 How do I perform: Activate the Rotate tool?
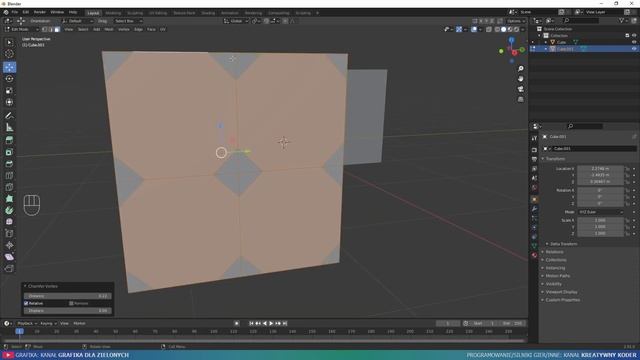(x=9, y=79)
